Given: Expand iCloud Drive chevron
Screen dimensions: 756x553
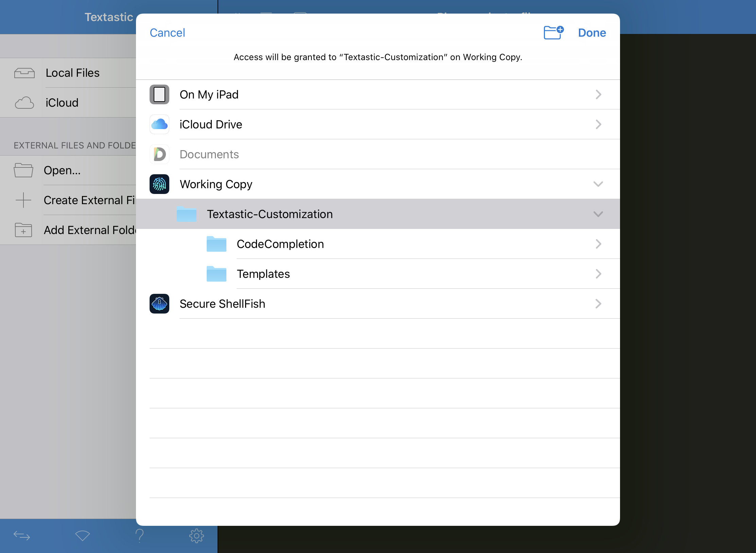Looking at the screenshot, I should pos(598,124).
